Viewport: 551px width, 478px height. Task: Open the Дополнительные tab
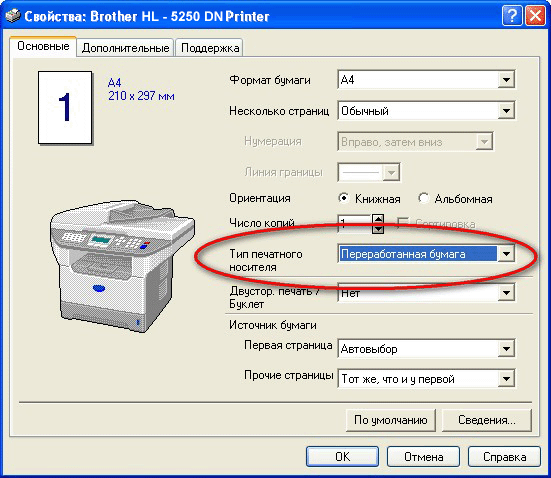(125, 48)
